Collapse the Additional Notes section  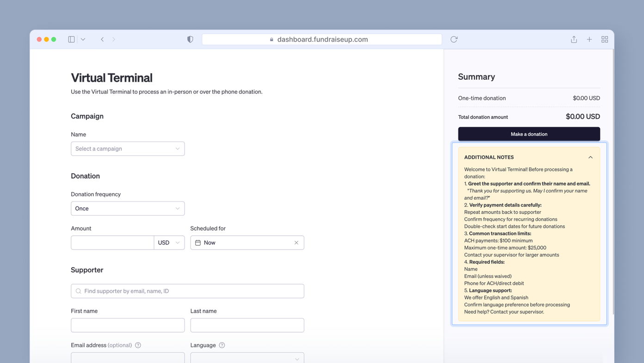pos(590,157)
